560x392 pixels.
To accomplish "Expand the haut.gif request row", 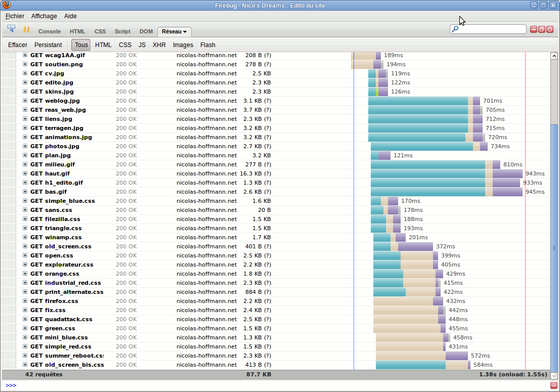I will click(x=25, y=173).
